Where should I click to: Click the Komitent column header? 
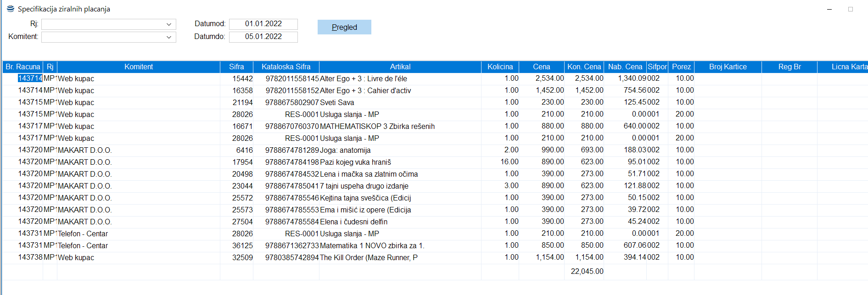click(x=138, y=67)
